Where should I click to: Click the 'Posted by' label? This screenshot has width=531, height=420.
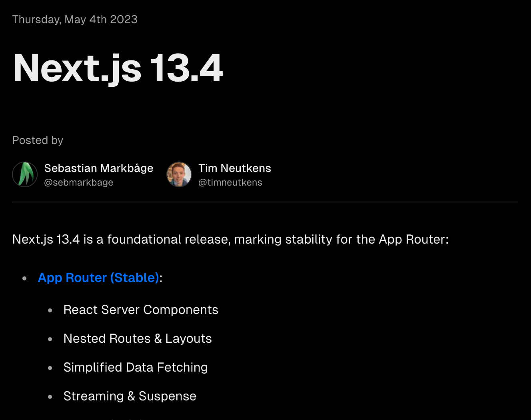click(38, 140)
